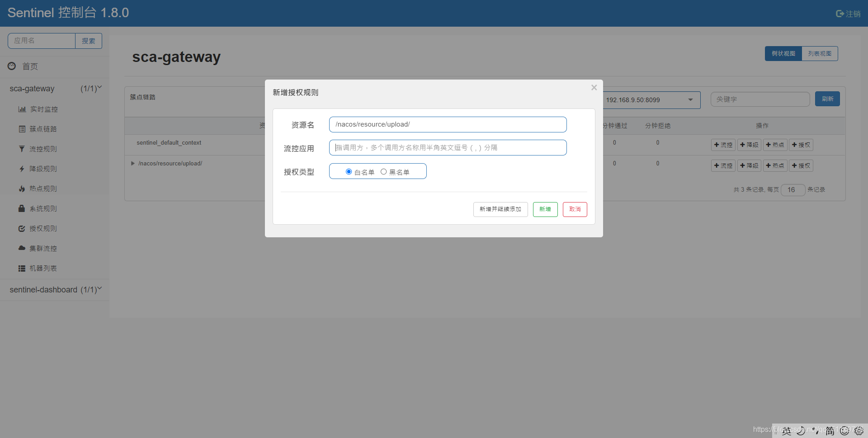Screen dimensions: 868x438
Task: Click the app search (搜索) button
Action: [x=89, y=41]
